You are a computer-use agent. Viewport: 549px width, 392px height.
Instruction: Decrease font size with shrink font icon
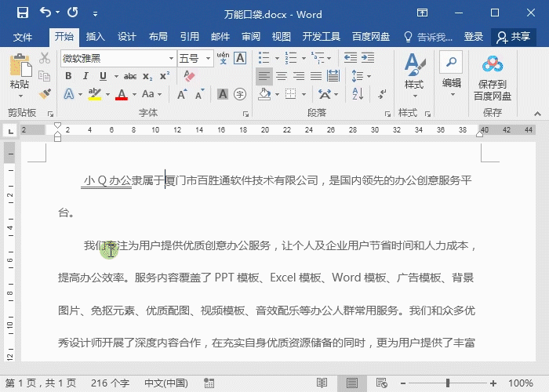[x=199, y=94]
